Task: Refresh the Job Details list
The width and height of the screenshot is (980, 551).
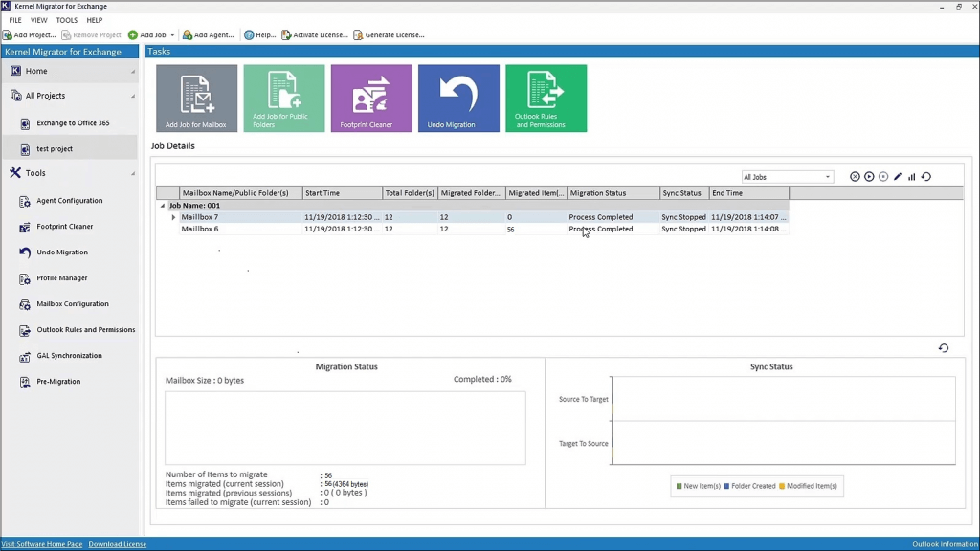Action: pos(926,176)
